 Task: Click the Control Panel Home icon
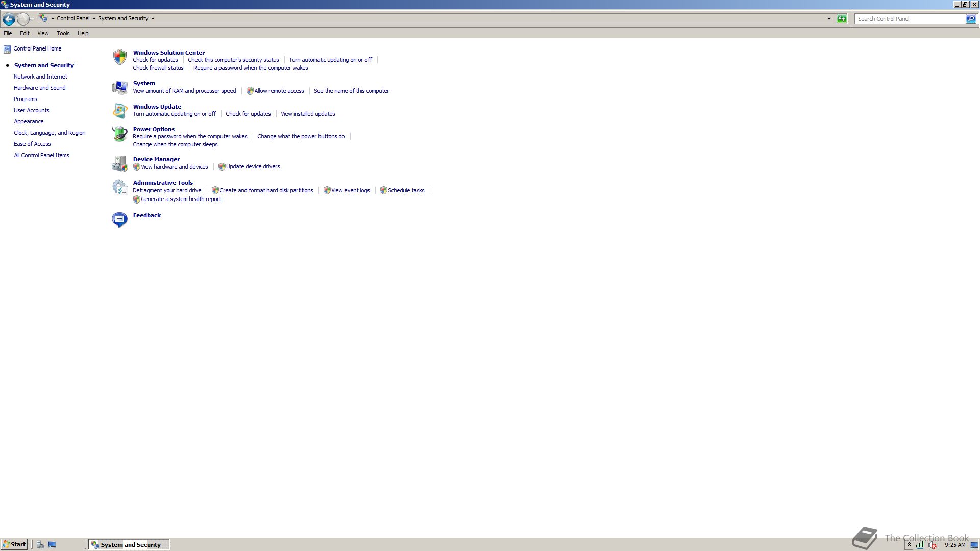7,49
